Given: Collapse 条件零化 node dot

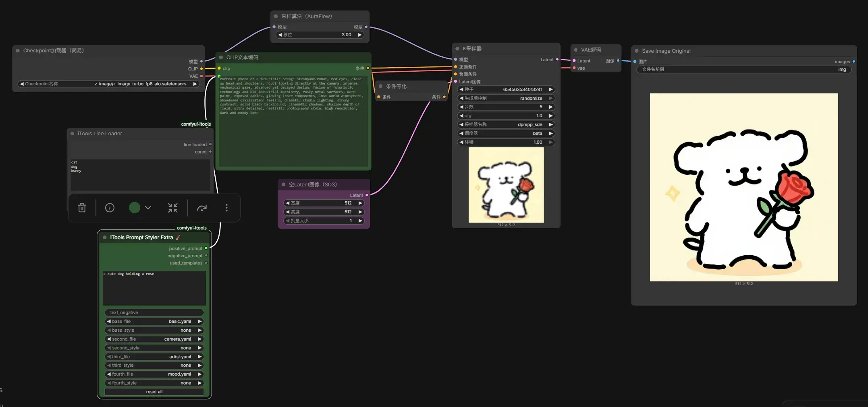Looking at the screenshot, I should (380, 87).
